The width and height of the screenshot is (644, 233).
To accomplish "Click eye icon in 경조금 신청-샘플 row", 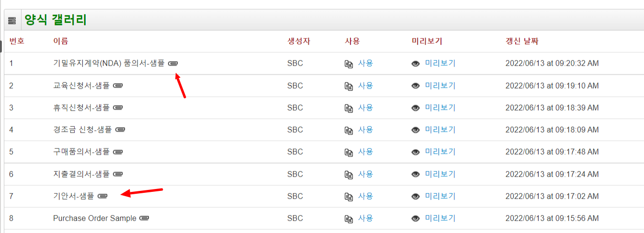I will point(416,130).
